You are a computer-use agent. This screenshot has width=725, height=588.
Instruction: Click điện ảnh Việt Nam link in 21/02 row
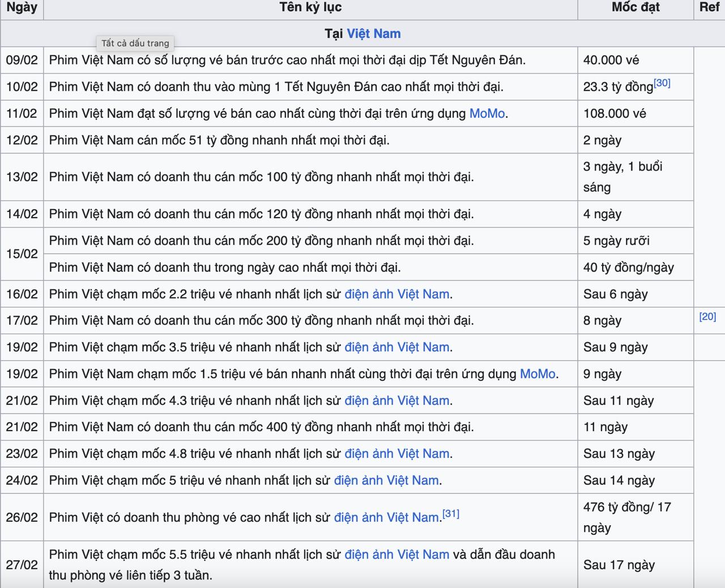[397, 400]
